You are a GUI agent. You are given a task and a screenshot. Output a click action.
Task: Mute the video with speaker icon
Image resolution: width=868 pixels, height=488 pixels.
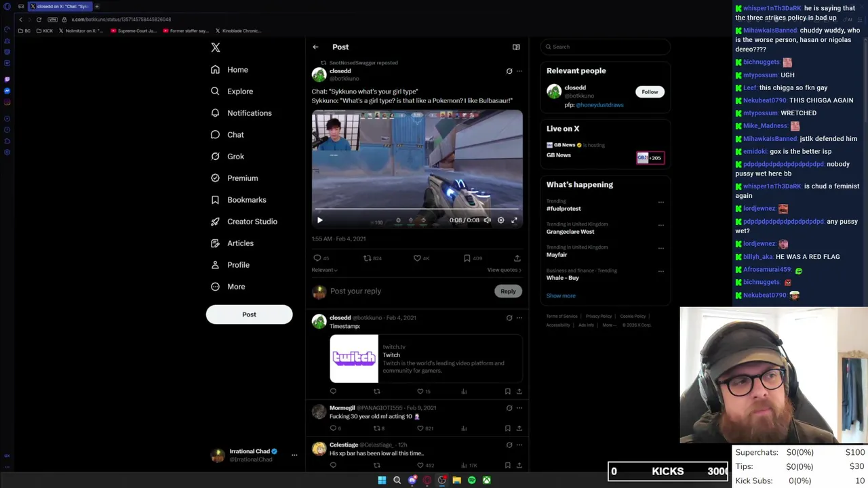(x=487, y=220)
